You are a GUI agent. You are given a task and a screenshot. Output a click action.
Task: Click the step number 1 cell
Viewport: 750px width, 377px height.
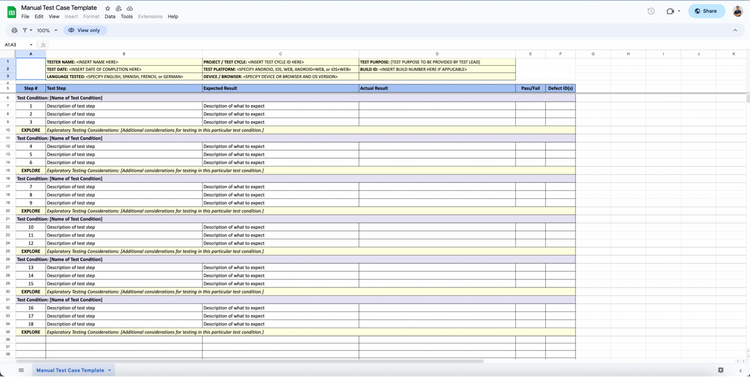tap(31, 106)
